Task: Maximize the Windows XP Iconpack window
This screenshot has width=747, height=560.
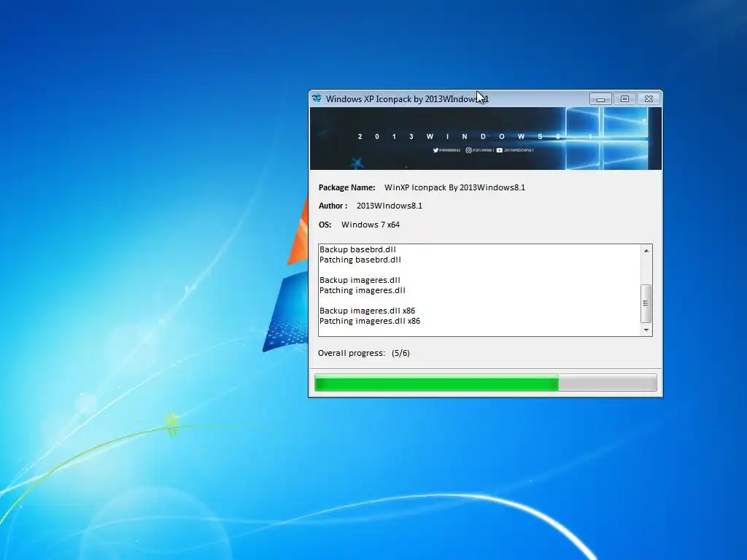Action: 624,99
